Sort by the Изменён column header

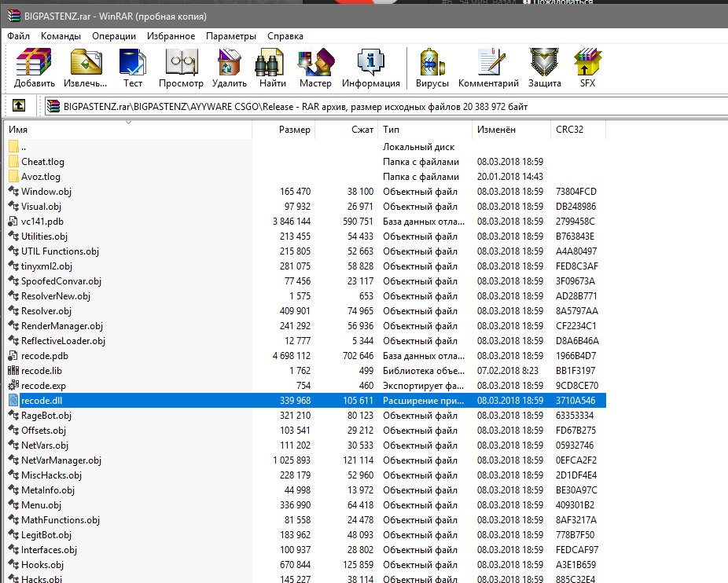click(511, 130)
